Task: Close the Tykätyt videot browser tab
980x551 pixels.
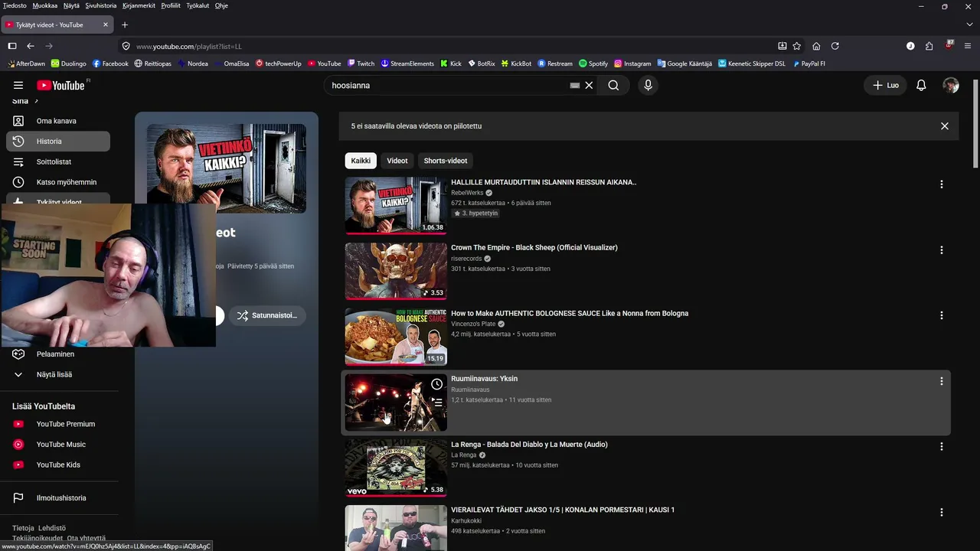Action: [x=106, y=24]
